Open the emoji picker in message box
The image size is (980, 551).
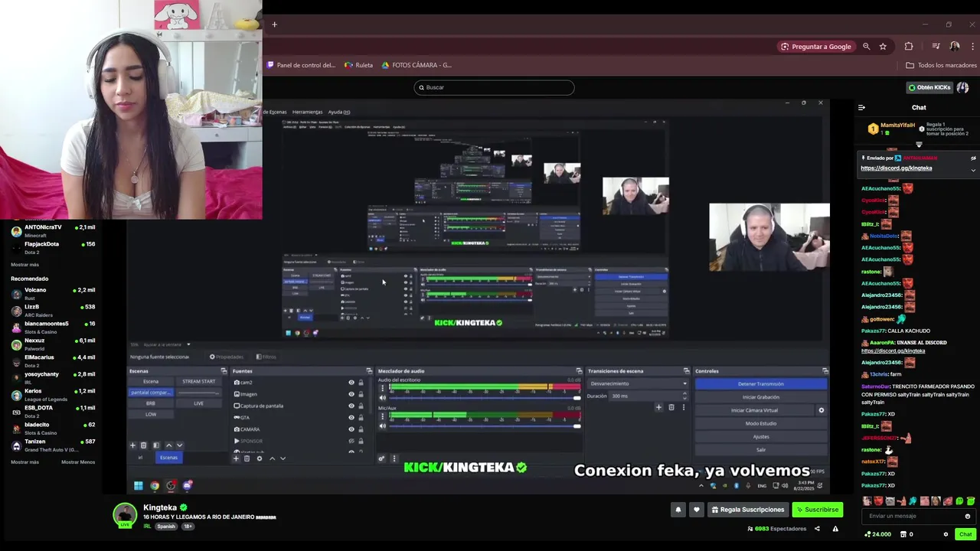point(968,516)
